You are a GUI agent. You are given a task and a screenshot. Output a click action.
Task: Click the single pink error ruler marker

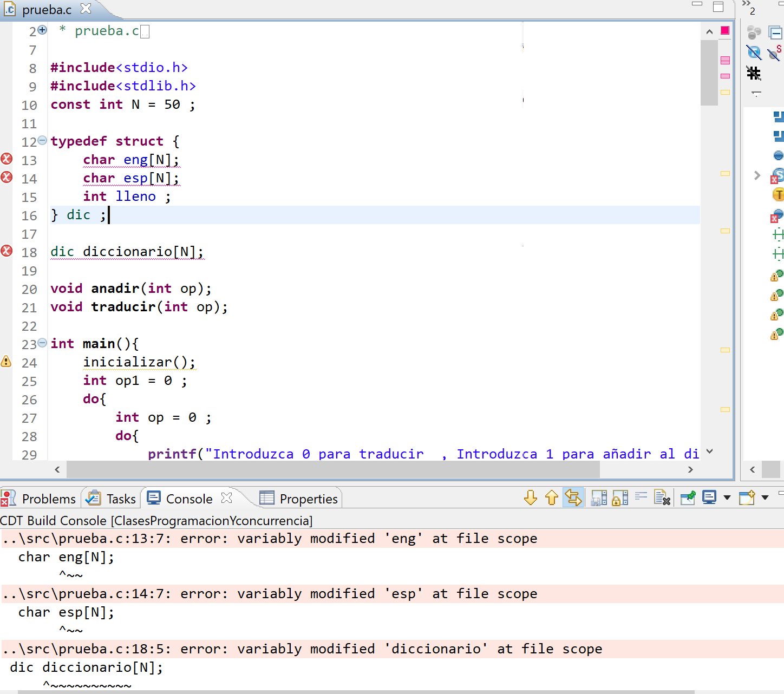(725, 76)
